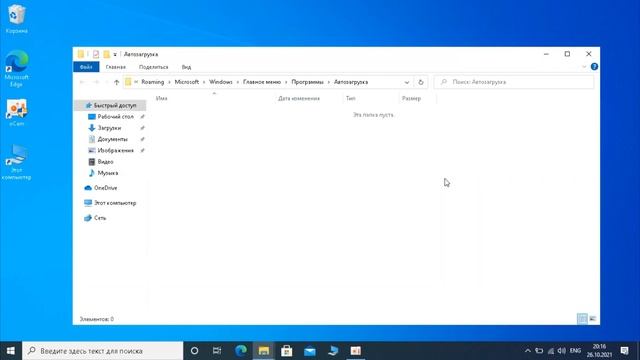Open the volume tray icon
640x360 pixels.
[562, 351]
